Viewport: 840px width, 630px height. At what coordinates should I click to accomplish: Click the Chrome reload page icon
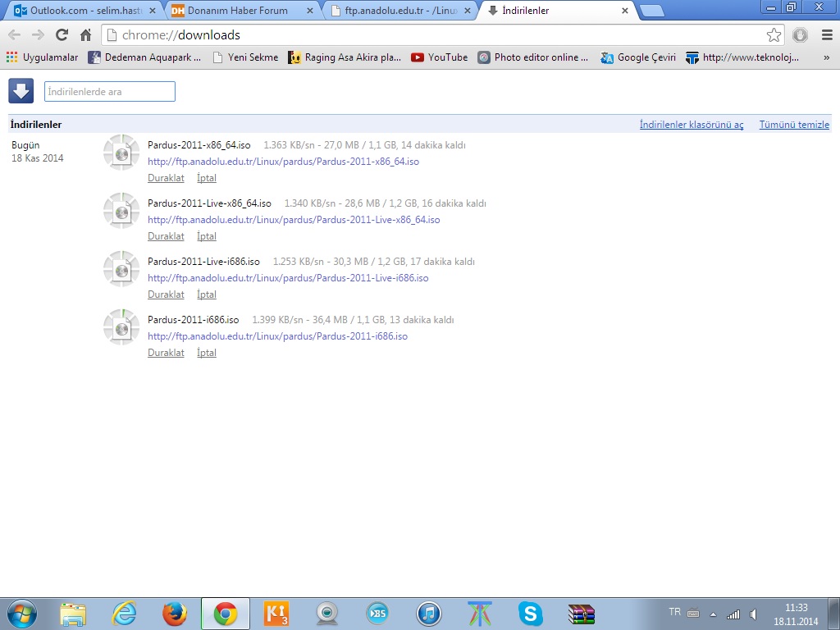[62, 35]
